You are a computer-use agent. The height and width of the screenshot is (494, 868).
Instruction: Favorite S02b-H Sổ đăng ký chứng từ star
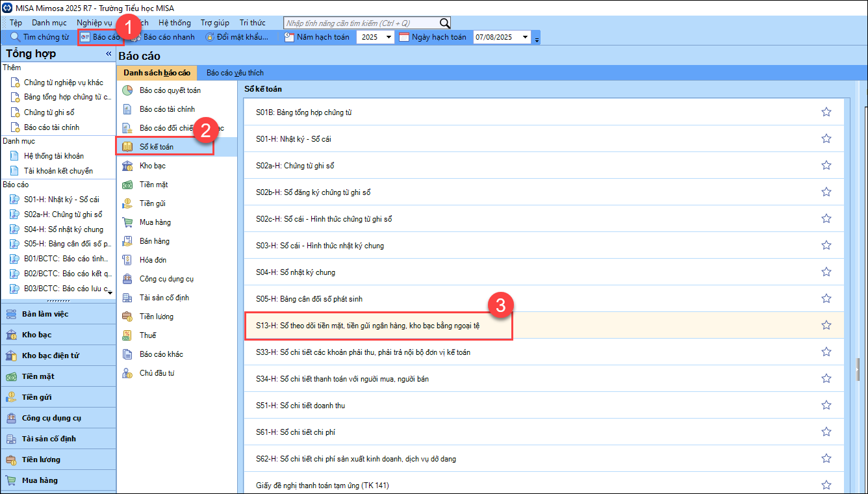[826, 192]
